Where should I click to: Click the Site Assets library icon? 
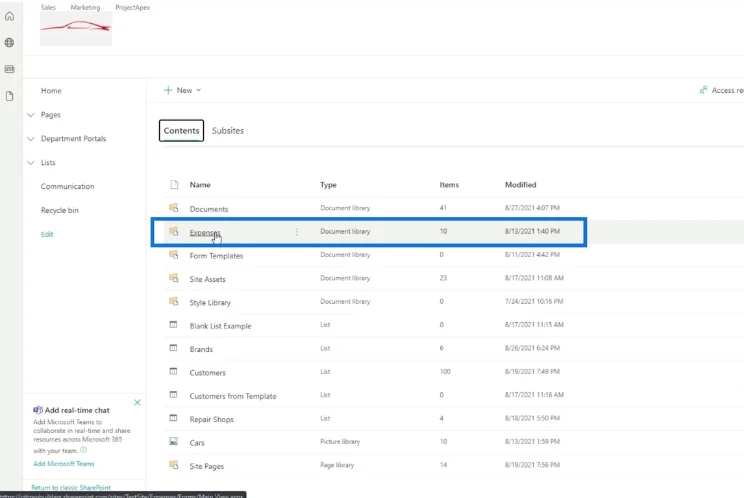tap(174, 278)
